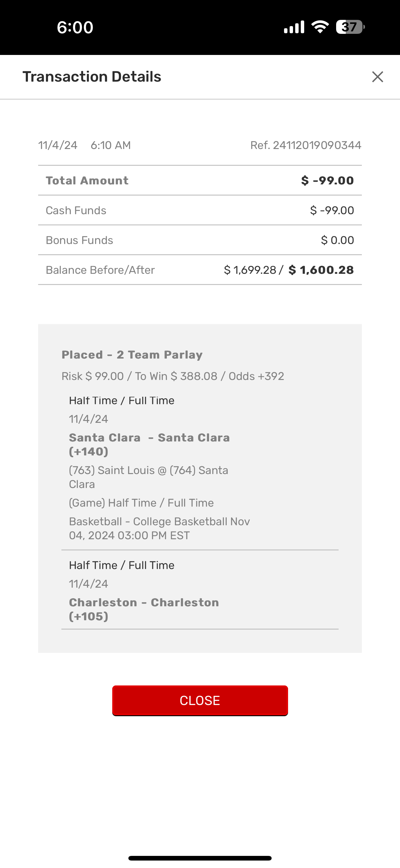Viewport: 400px width, 868px height.
Task: Tap the bold $1,600.28 after balance
Action: (321, 270)
